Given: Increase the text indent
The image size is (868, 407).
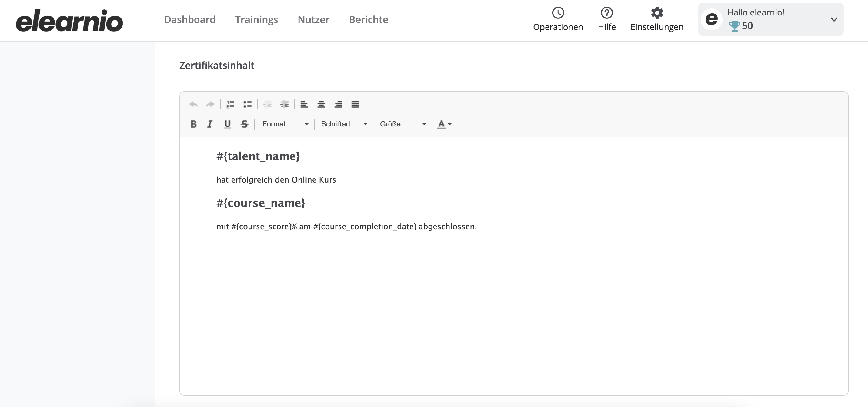Looking at the screenshot, I should (284, 104).
